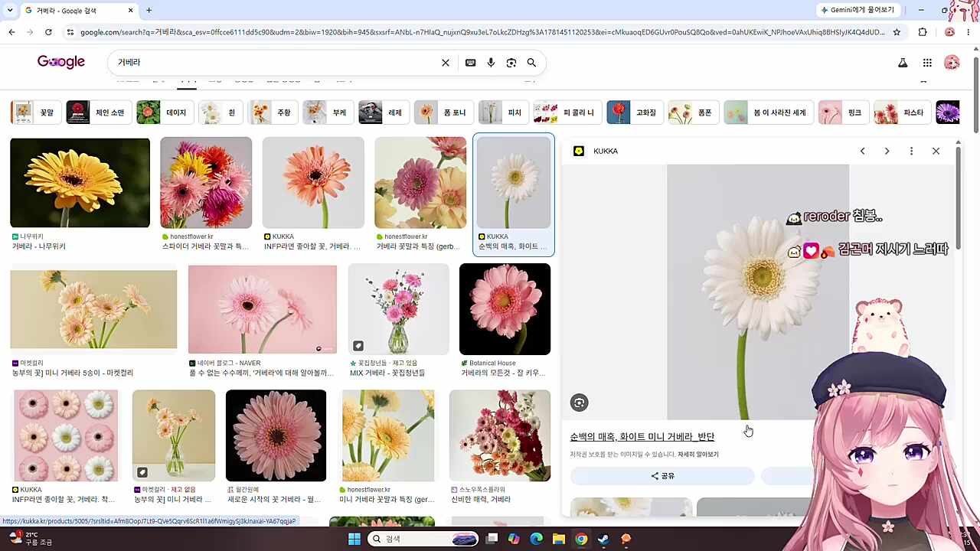Image resolution: width=980 pixels, height=551 pixels.
Task: Open the on-screen keyboard icon in search bar
Action: click(x=470, y=63)
